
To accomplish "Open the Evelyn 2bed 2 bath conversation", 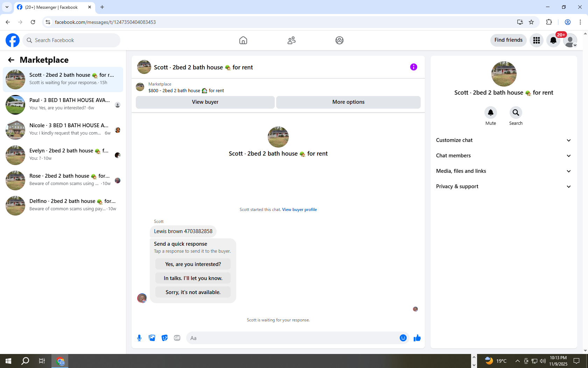I will point(63,155).
